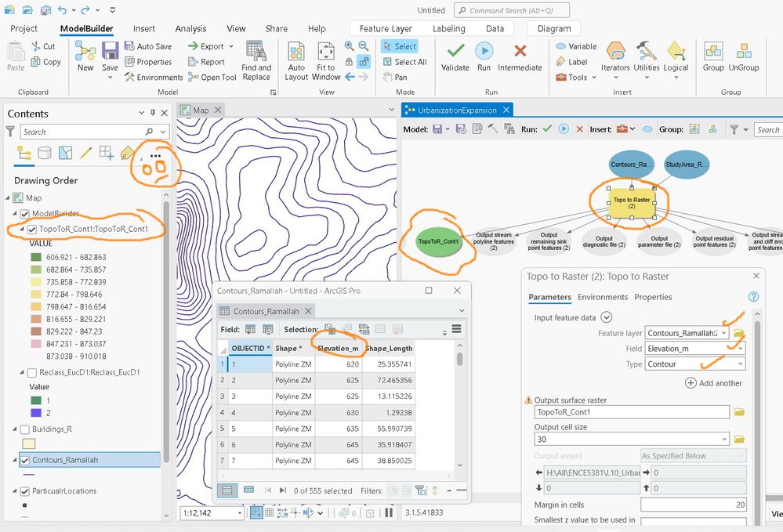Check the Buildings_R layer box

pos(25,429)
